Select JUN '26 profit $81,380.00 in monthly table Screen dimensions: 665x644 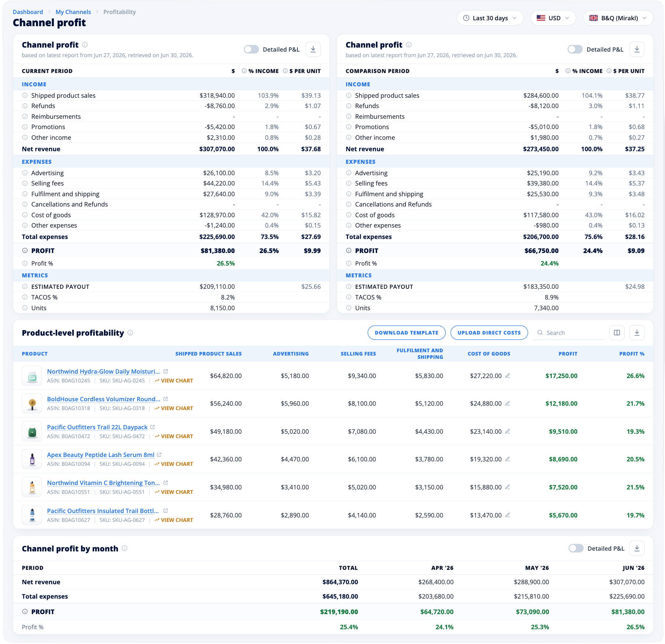[x=628, y=612]
